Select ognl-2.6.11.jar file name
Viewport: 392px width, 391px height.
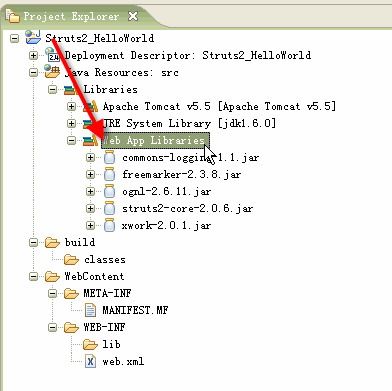point(166,191)
